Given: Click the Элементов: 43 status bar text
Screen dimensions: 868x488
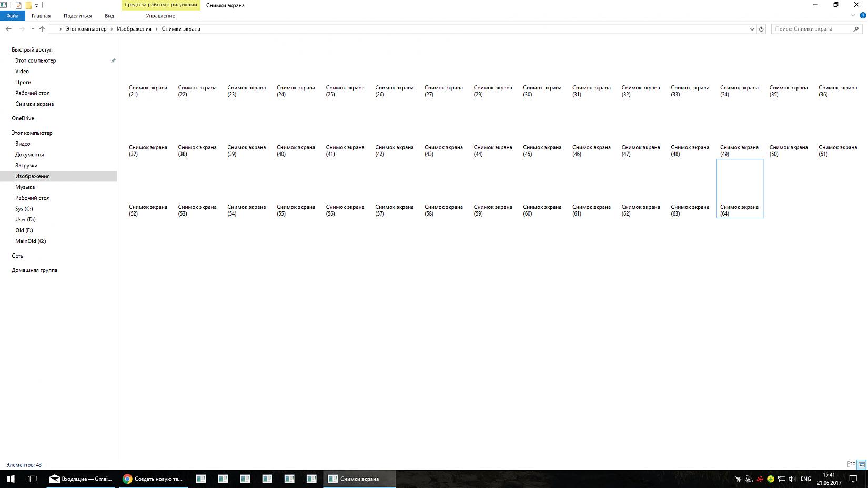Looking at the screenshot, I should pos(24,465).
